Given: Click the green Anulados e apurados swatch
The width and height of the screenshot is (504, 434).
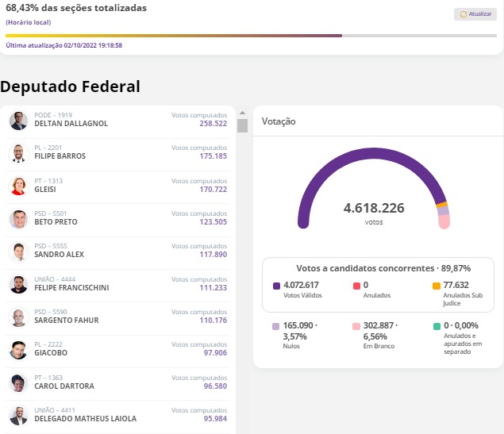Looking at the screenshot, I should click(437, 326).
